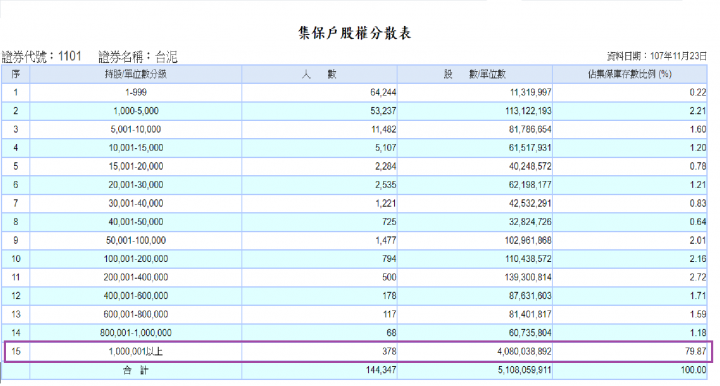Viewport: 720px width, 386px height.
Task: Select the 11,319,997 shares cell
Action: (x=475, y=92)
